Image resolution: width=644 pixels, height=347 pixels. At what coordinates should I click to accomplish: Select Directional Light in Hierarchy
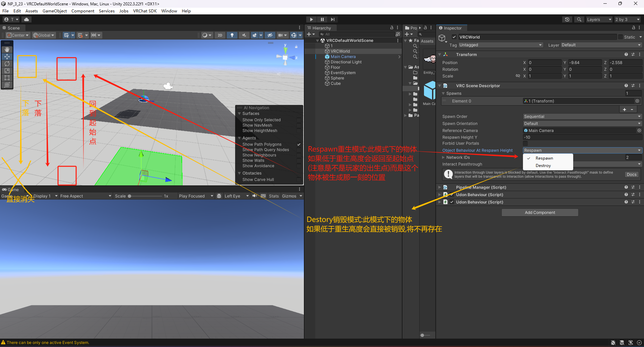(x=346, y=62)
